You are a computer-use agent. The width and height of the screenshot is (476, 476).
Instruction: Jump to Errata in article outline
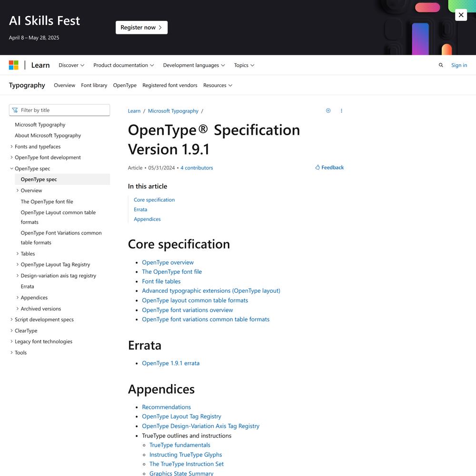[140, 209]
